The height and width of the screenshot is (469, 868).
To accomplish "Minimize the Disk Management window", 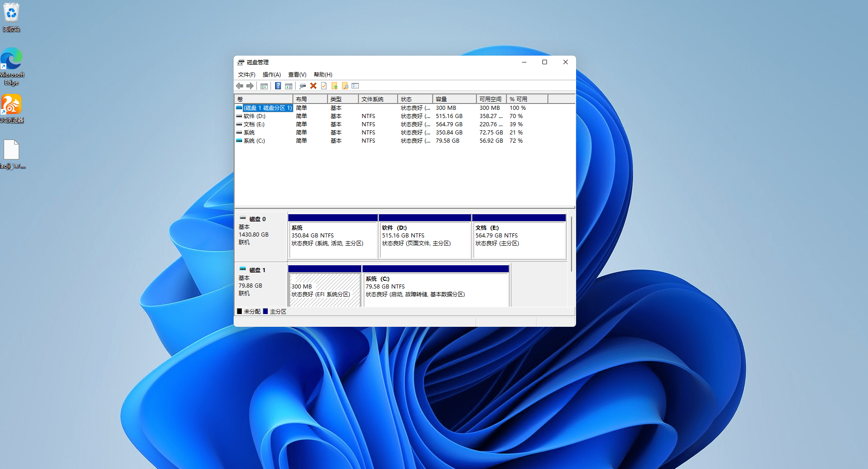I will (x=524, y=62).
